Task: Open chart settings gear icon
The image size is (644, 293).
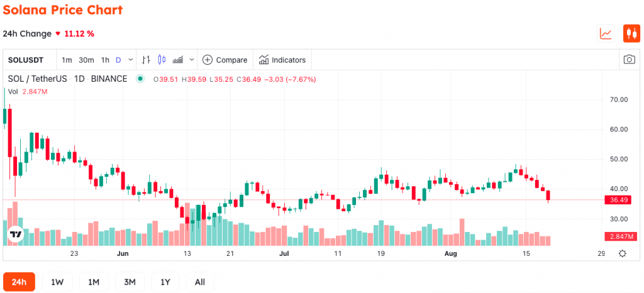Action: pyautogui.click(x=622, y=253)
